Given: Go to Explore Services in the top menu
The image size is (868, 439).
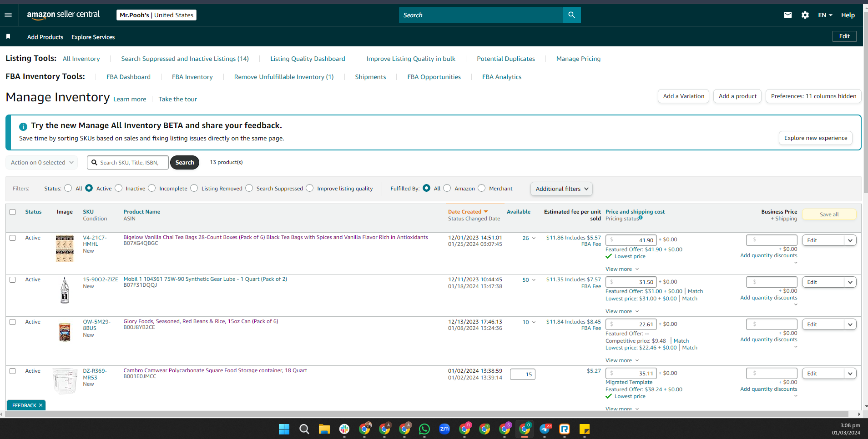Looking at the screenshot, I should pos(93,37).
